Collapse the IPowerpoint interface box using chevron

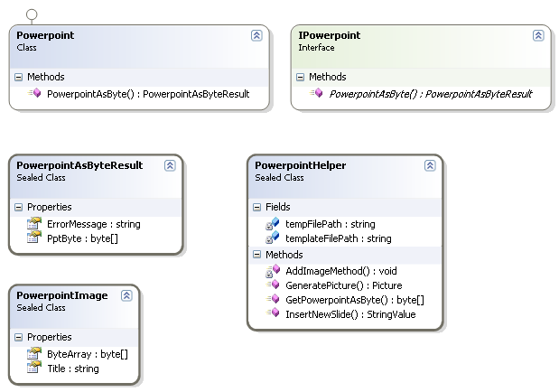pos(538,35)
